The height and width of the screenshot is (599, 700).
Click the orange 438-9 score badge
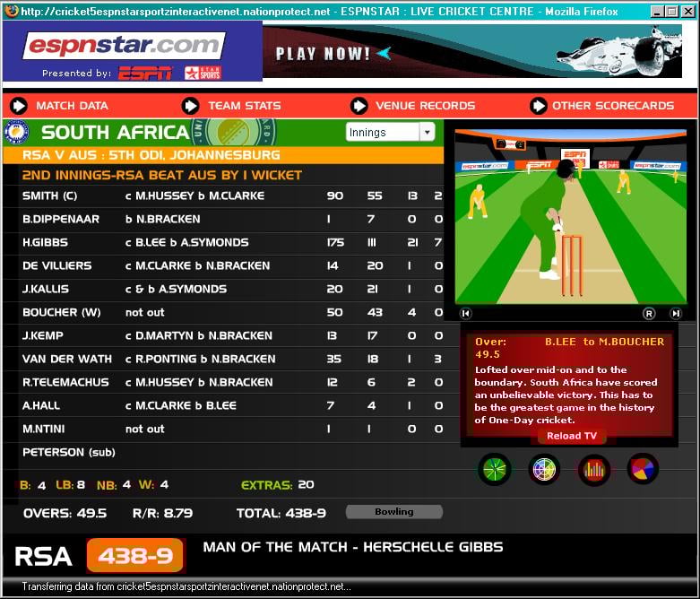[135, 556]
